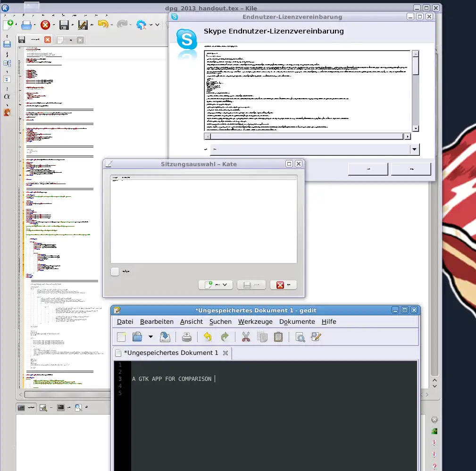476x471 pixels.
Task: Expand the recent files arrow next to gedit Open
Action: pyautogui.click(x=150, y=337)
